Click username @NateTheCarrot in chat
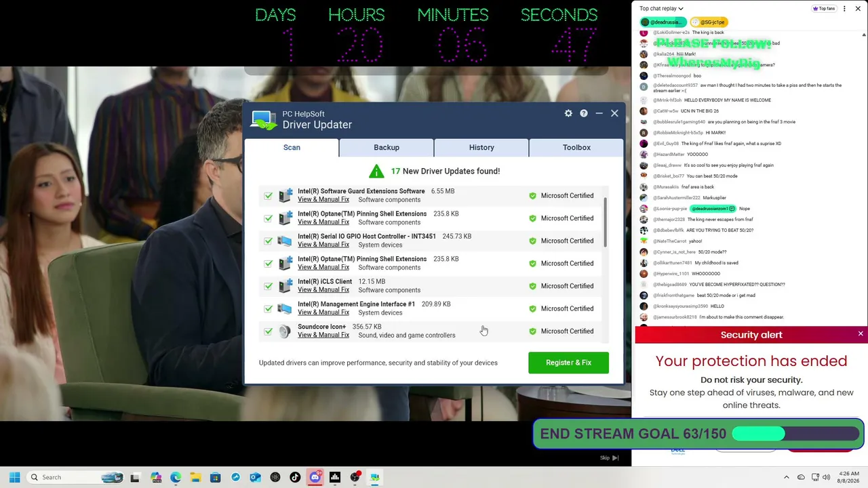Image resolution: width=868 pixels, height=488 pixels. 670,241
